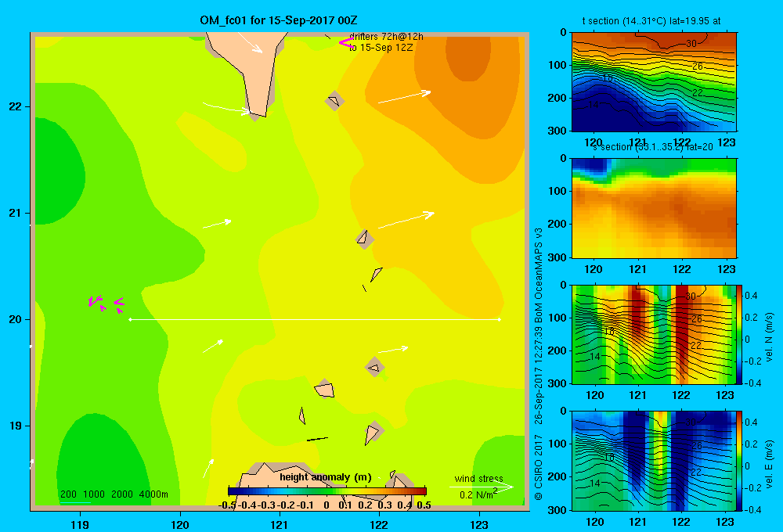Click the wind stress reference arrow

pos(481,487)
